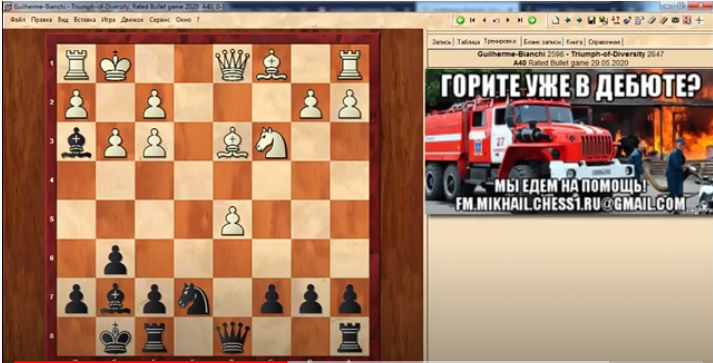Screen dimensions: 713x363
Task: Jump to the start of the game
Action: point(472,20)
